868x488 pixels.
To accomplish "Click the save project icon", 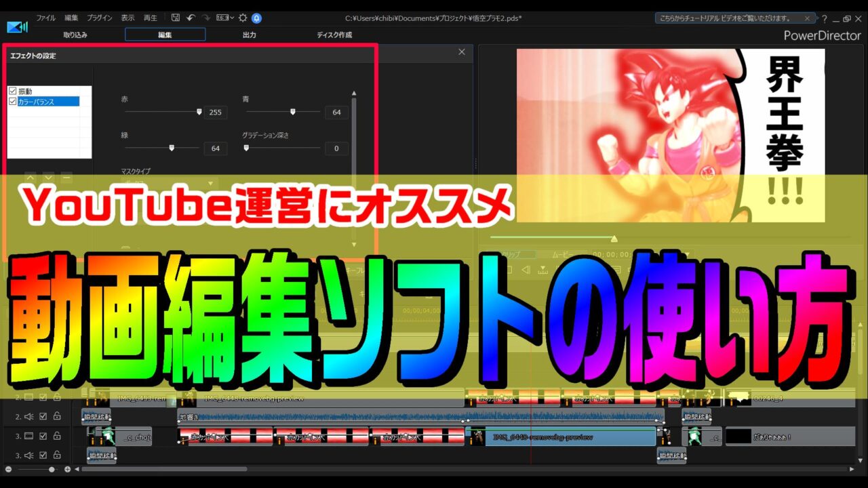I will (175, 18).
